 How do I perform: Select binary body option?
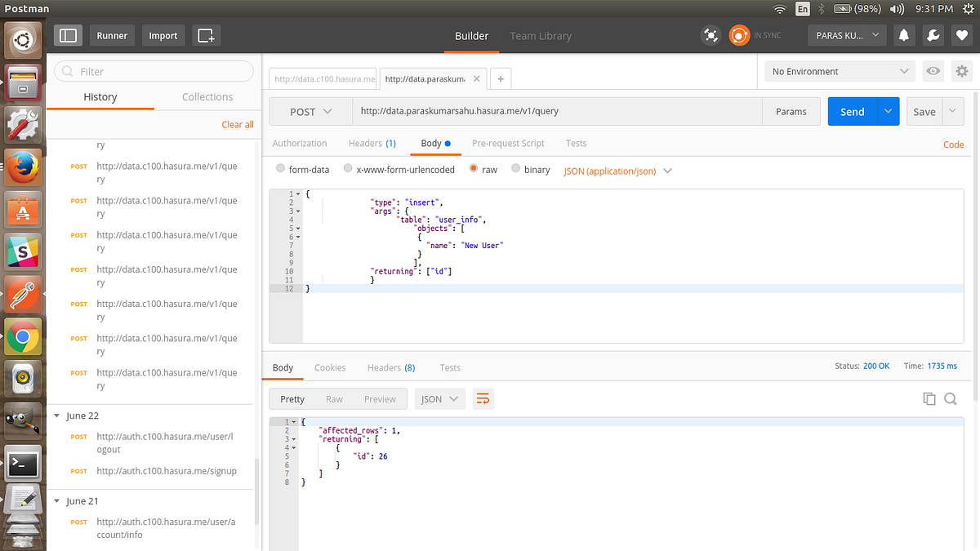coord(515,169)
